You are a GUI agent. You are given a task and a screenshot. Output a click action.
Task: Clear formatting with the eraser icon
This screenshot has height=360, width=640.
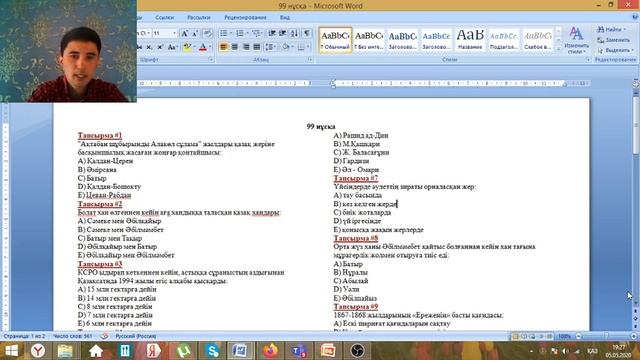207,33
